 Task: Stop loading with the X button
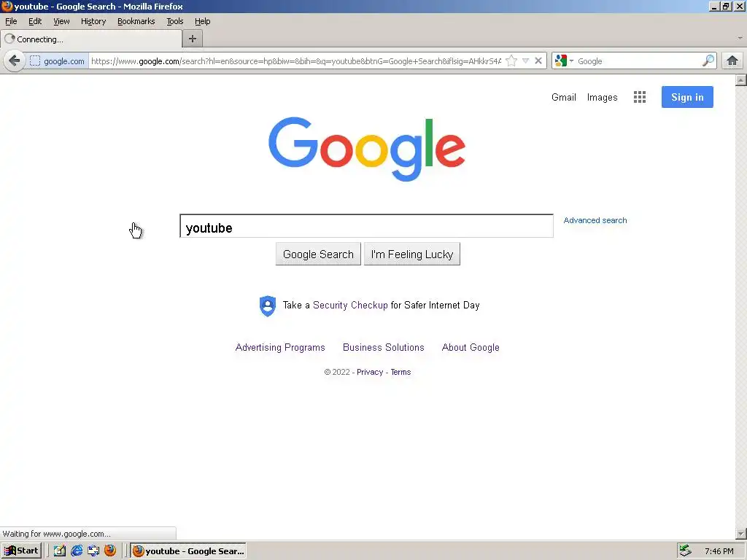tap(538, 61)
